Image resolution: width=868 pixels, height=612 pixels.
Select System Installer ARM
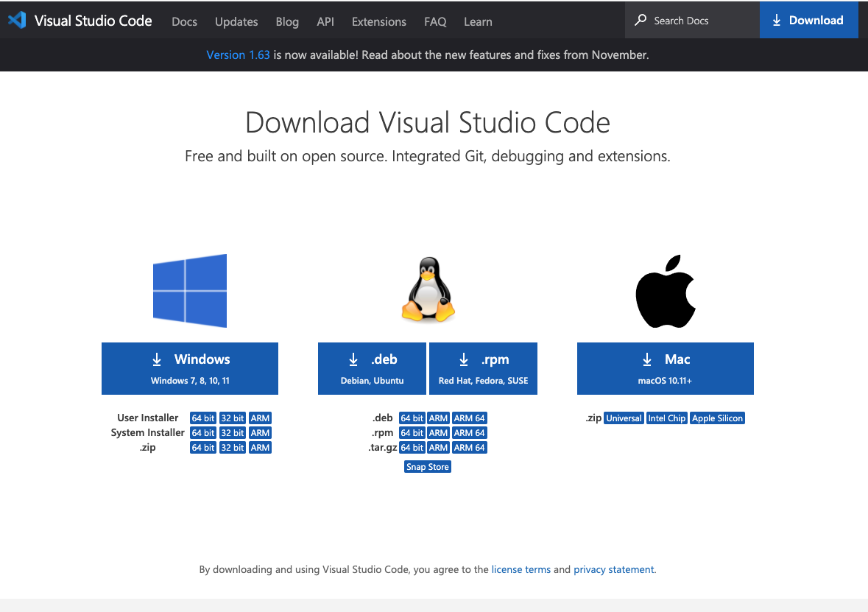[x=260, y=432]
